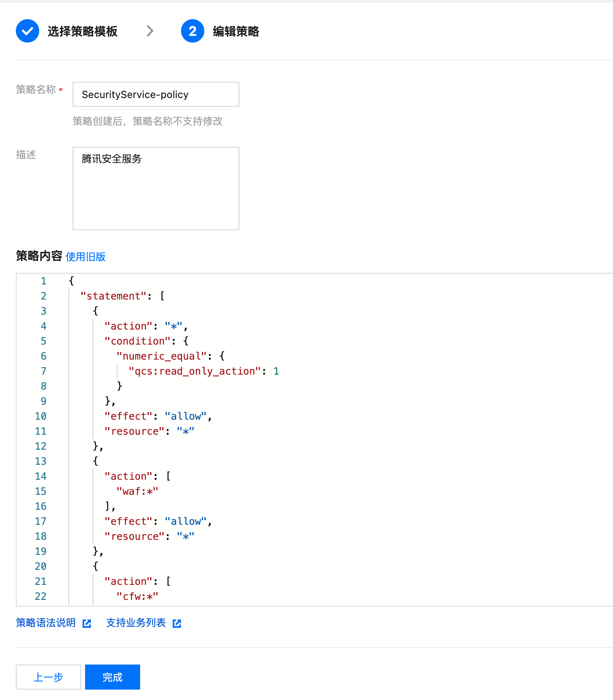613x700 pixels.
Task: Click "condition" key on line 5
Action: pos(138,341)
